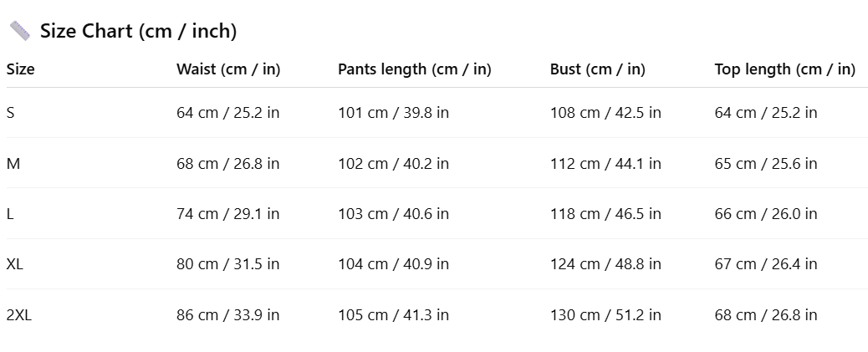
Task: Select the Waist (cm / in) column header
Action: tap(227, 69)
